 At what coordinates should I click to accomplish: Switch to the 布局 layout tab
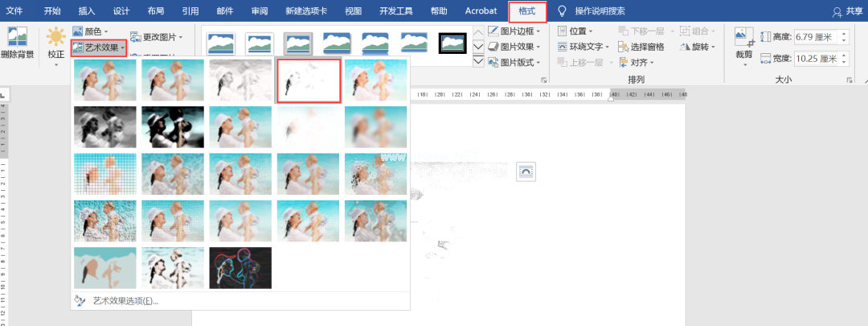[x=156, y=11]
